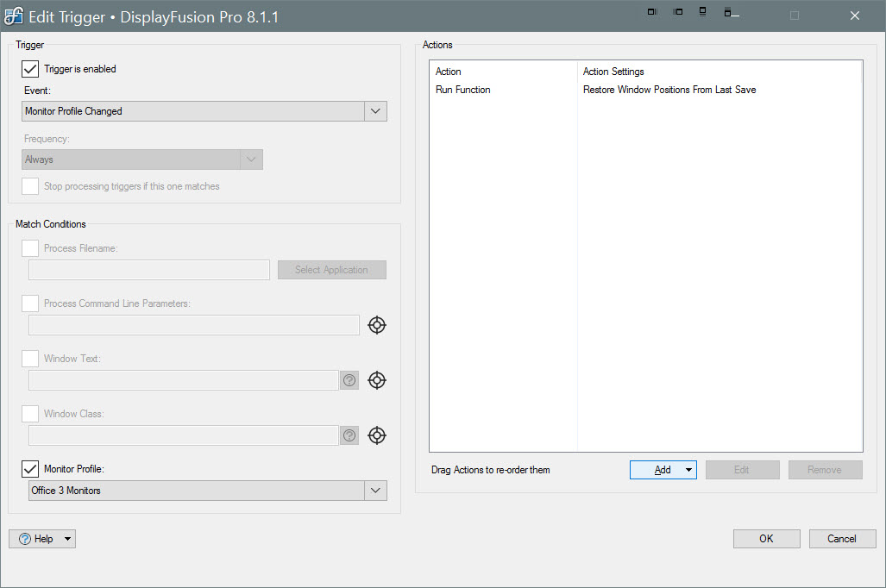Enable the Process Filename match condition
The height and width of the screenshot is (588, 886).
pyautogui.click(x=30, y=248)
